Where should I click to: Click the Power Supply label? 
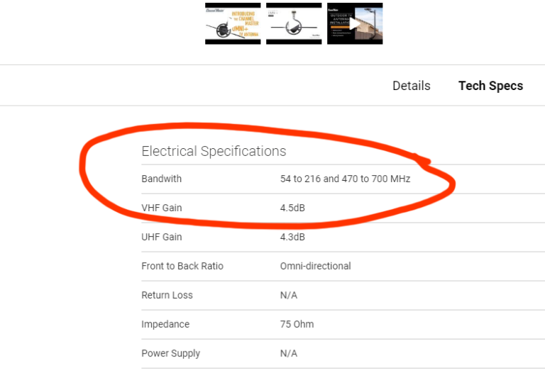click(x=170, y=353)
